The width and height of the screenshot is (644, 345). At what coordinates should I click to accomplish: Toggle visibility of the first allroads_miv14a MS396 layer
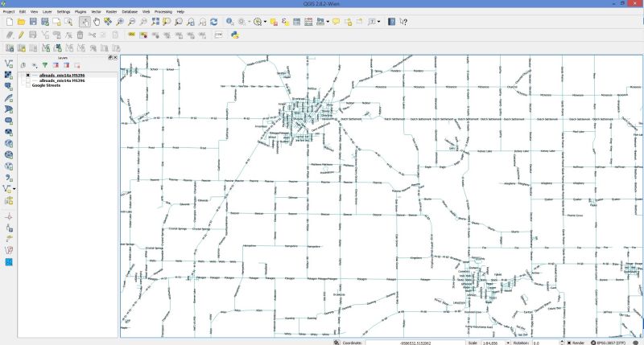point(28,76)
